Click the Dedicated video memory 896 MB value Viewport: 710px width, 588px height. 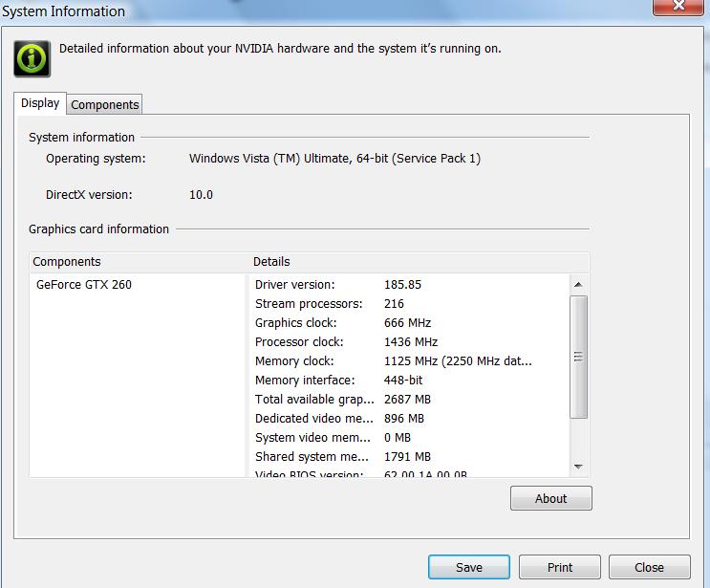[x=404, y=418]
